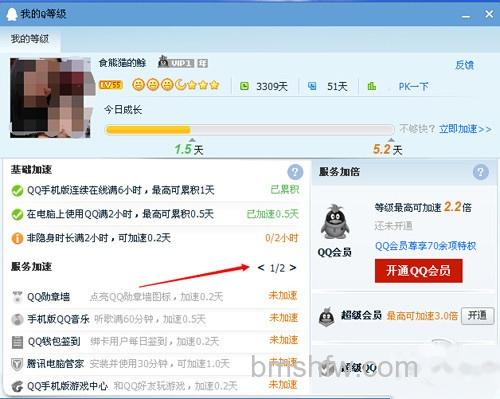Open the help icon in 服务加倍 section
The height and width of the screenshot is (399, 500).
pyautogui.click(x=481, y=172)
